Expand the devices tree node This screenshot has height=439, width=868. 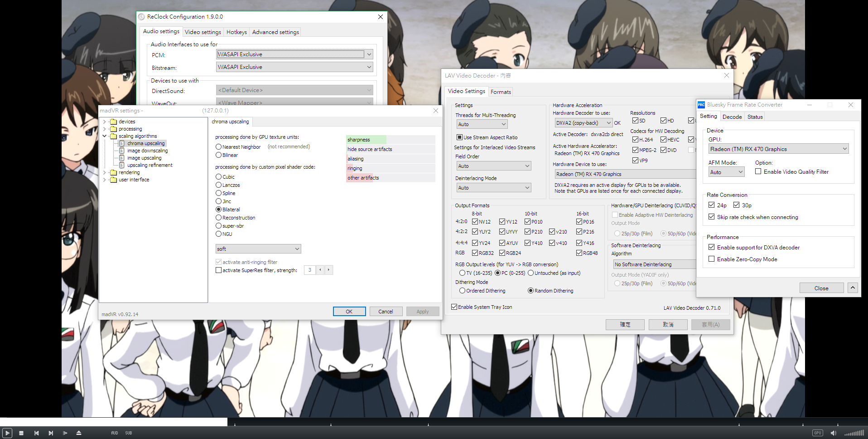(x=105, y=122)
